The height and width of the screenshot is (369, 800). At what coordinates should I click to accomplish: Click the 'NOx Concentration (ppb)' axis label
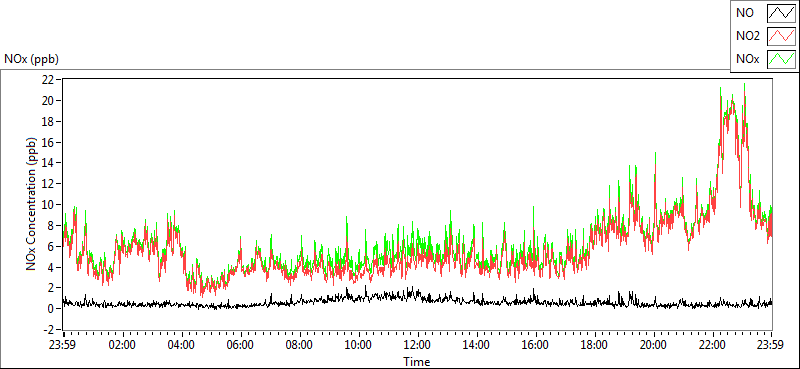point(32,204)
